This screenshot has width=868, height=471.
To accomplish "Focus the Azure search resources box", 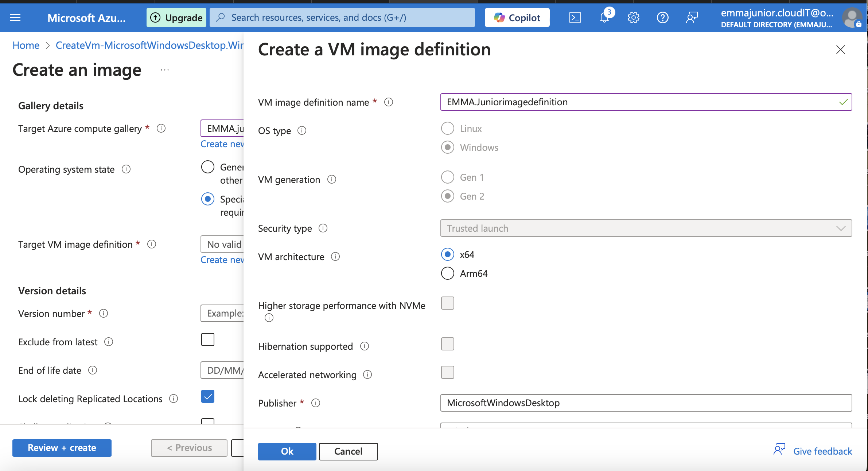I will coord(342,17).
